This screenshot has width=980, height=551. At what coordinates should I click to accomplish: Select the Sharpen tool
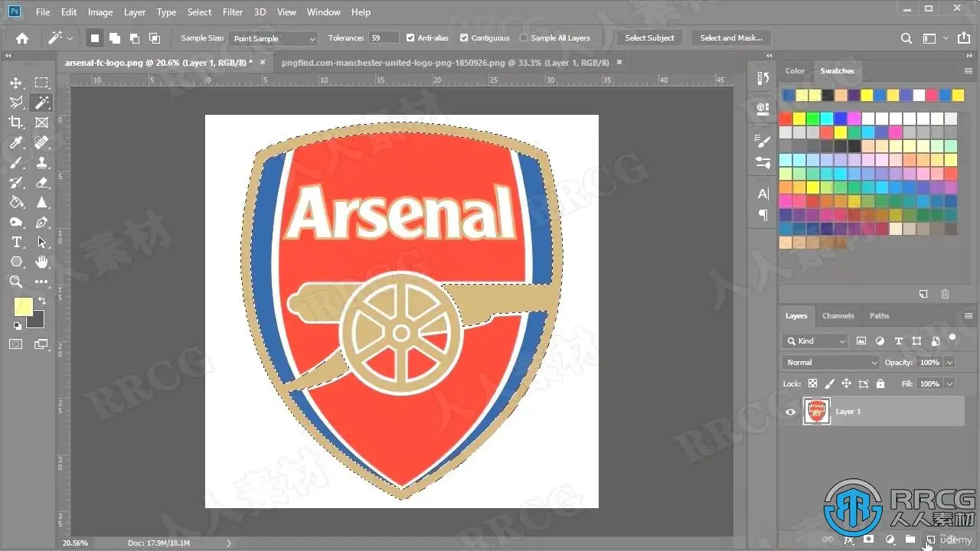coord(41,202)
